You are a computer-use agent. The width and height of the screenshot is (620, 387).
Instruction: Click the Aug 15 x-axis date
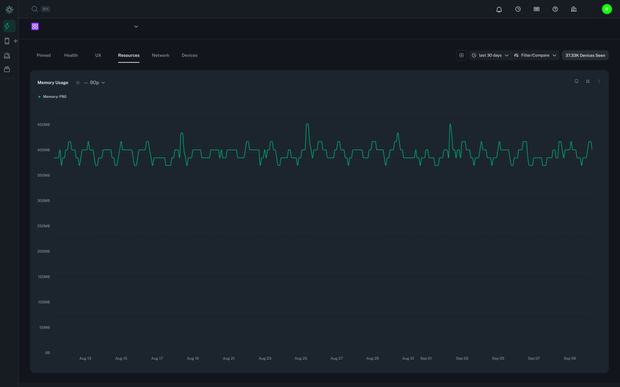(x=121, y=358)
